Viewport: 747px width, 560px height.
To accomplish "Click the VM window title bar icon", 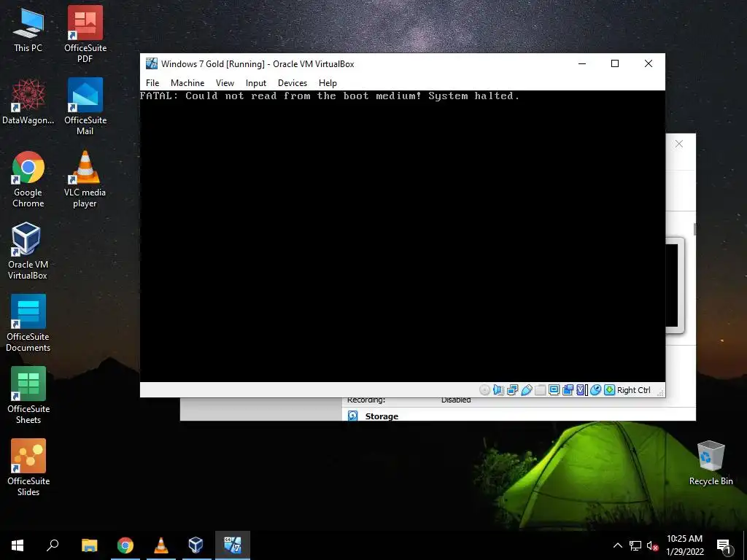I will click(x=152, y=64).
